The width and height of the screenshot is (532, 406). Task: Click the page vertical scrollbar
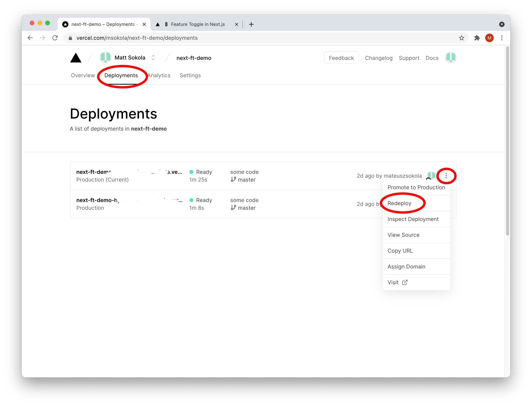[x=508, y=141]
